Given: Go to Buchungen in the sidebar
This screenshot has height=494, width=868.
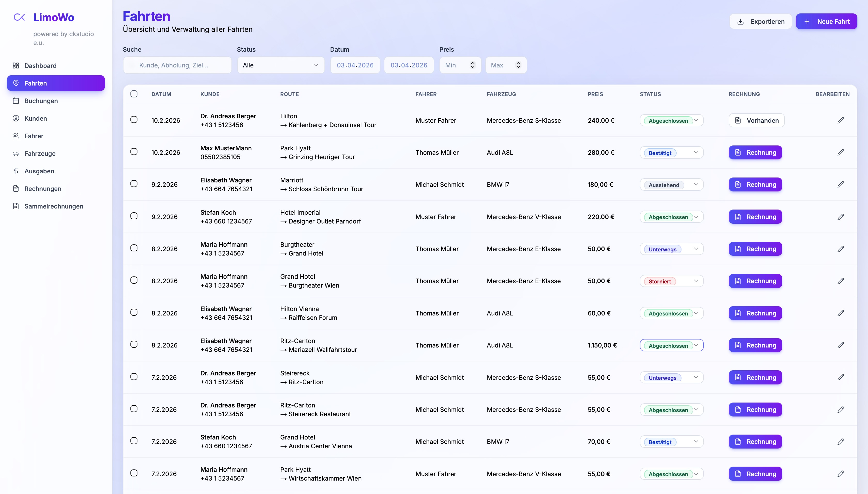Looking at the screenshot, I should point(56,101).
